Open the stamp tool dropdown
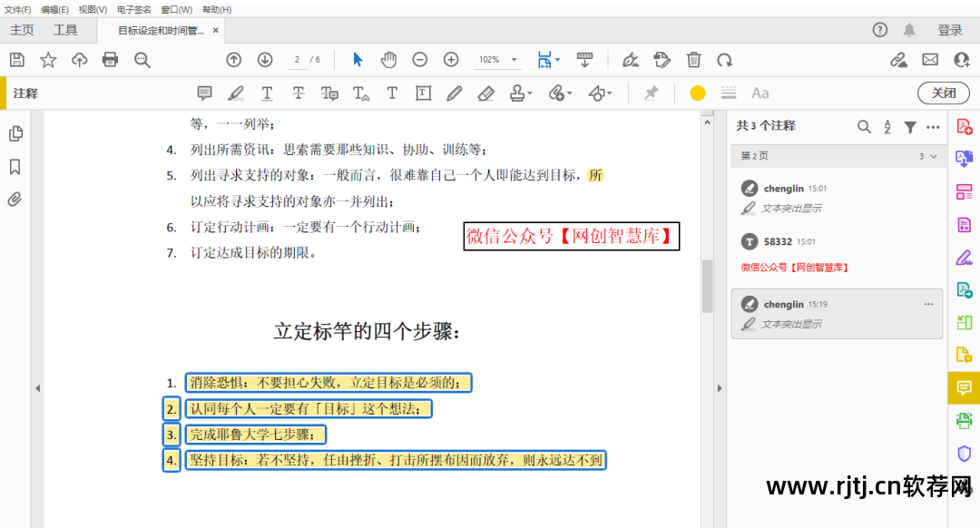 [x=521, y=93]
